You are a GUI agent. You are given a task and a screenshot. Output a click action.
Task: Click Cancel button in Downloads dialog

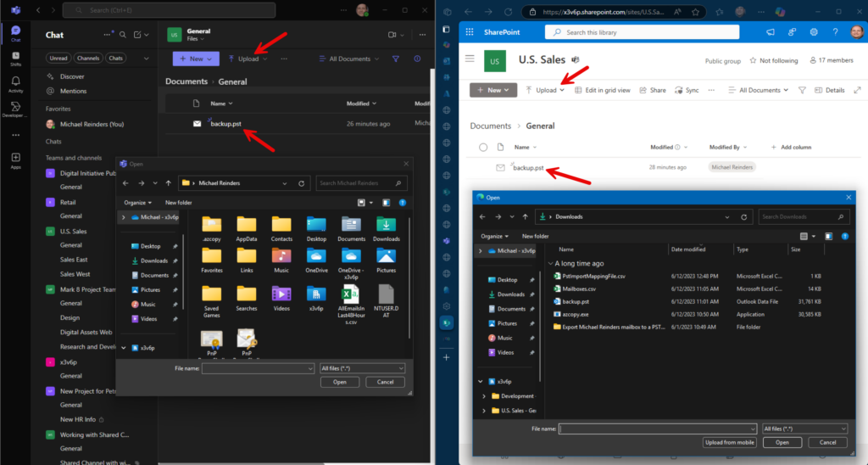point(827,443)
